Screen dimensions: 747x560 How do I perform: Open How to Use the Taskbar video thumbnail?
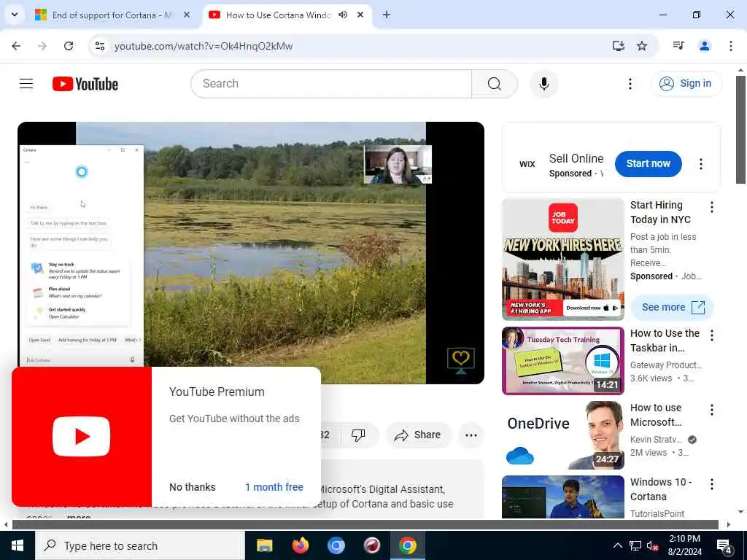562,360
